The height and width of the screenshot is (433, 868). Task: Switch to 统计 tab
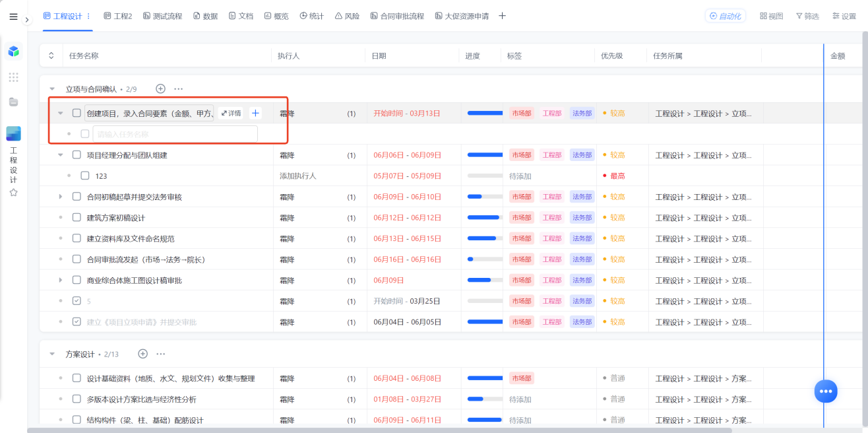pyautogui.click(x=312, y=16)
